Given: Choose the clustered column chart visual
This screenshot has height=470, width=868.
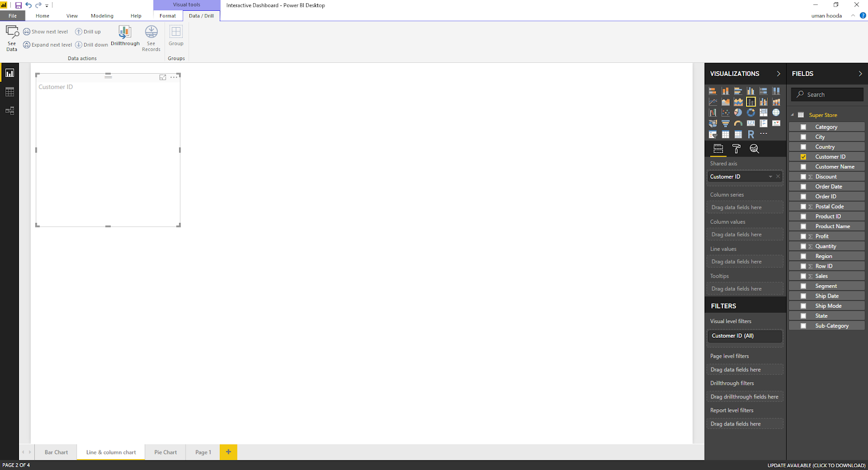Looking at the screenshot, I should (751, 91).
